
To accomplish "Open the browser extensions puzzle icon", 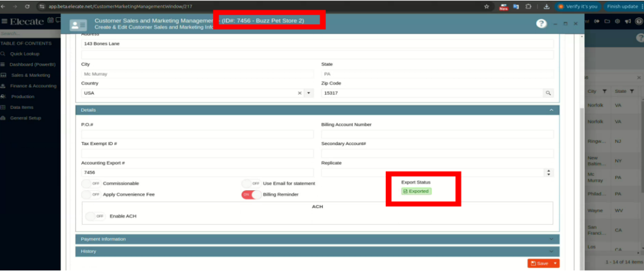I will coord(528,6).
